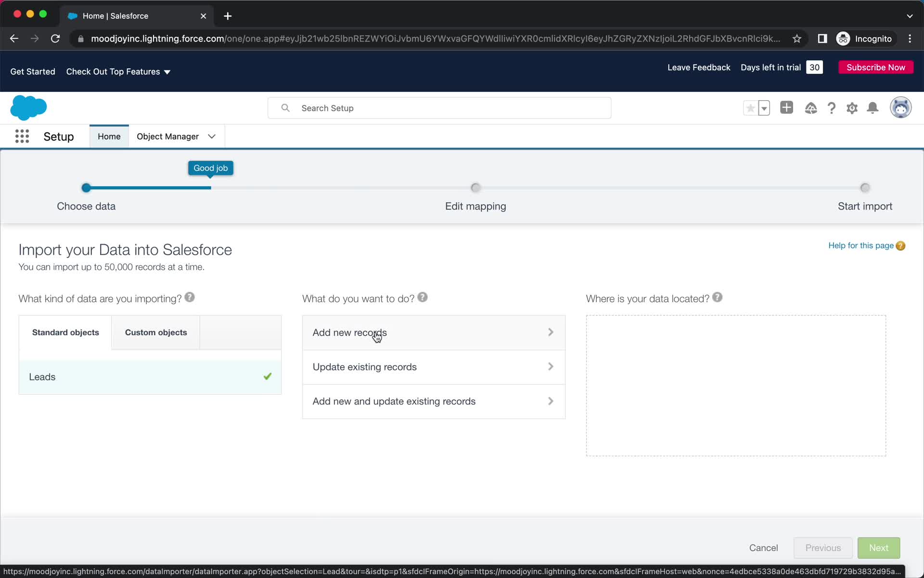Expand the browser tab search chevron
The height and width of the screenshot is (578, 924).
click(910, 16)
